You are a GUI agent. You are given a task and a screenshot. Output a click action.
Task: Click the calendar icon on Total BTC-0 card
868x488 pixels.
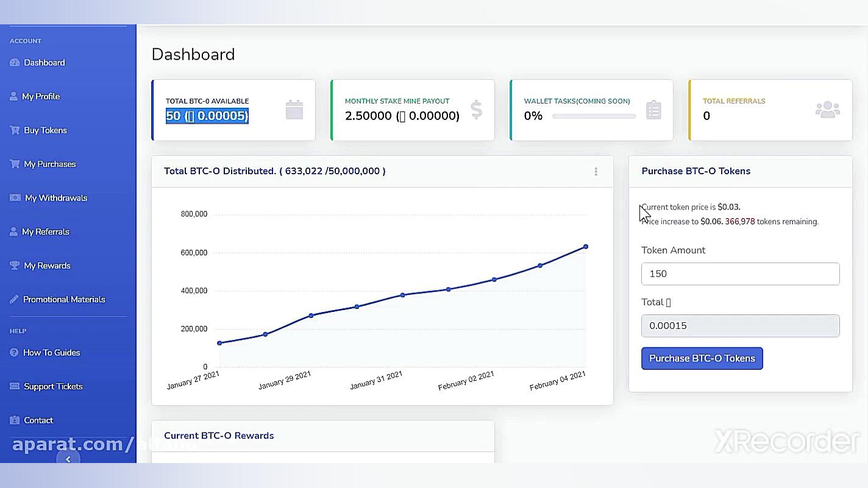tap(294, 110)
